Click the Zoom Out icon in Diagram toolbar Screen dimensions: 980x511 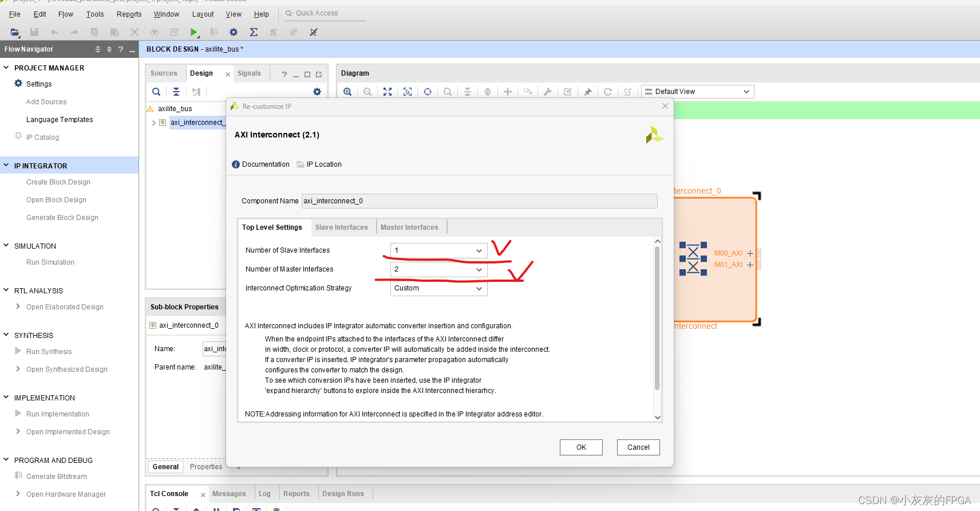click(x=367, y=92)
